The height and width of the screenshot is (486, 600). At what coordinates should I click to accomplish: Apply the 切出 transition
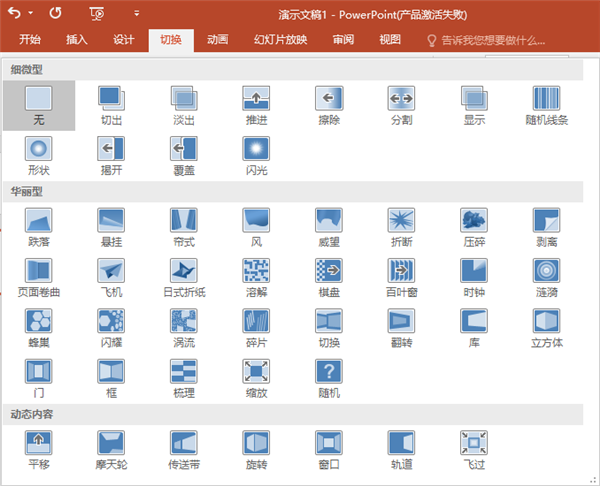tap(111, 105)
